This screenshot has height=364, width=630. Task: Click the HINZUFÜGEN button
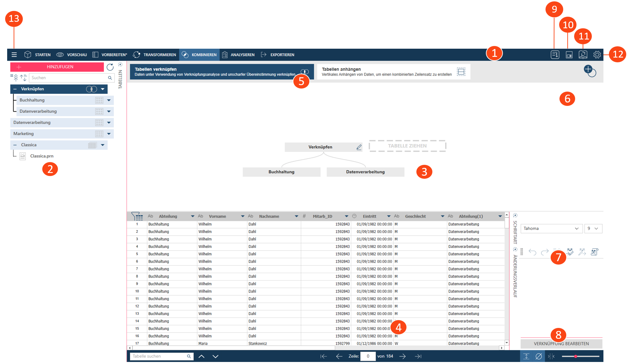[57, 67]
